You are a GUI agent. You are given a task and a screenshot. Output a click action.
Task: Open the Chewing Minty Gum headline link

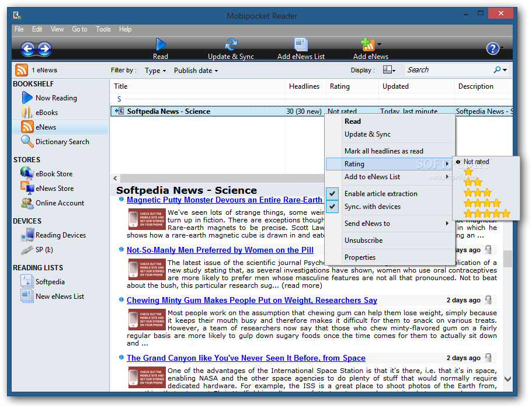252,300
